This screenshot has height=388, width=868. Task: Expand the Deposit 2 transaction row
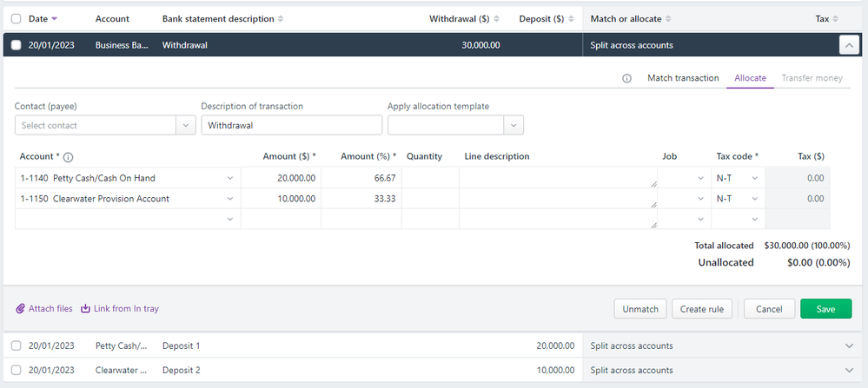[849, 369]
